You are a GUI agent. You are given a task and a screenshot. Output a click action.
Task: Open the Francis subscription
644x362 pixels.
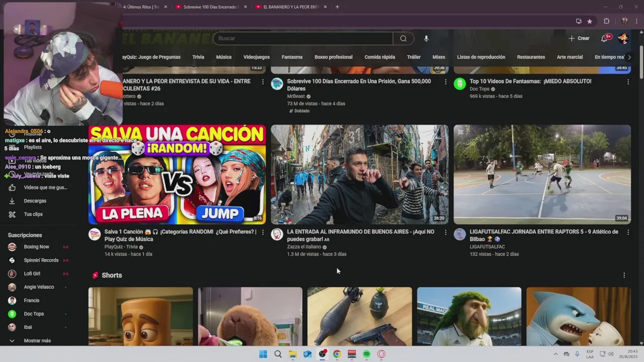pyautogui.click(x=31, y=300)
